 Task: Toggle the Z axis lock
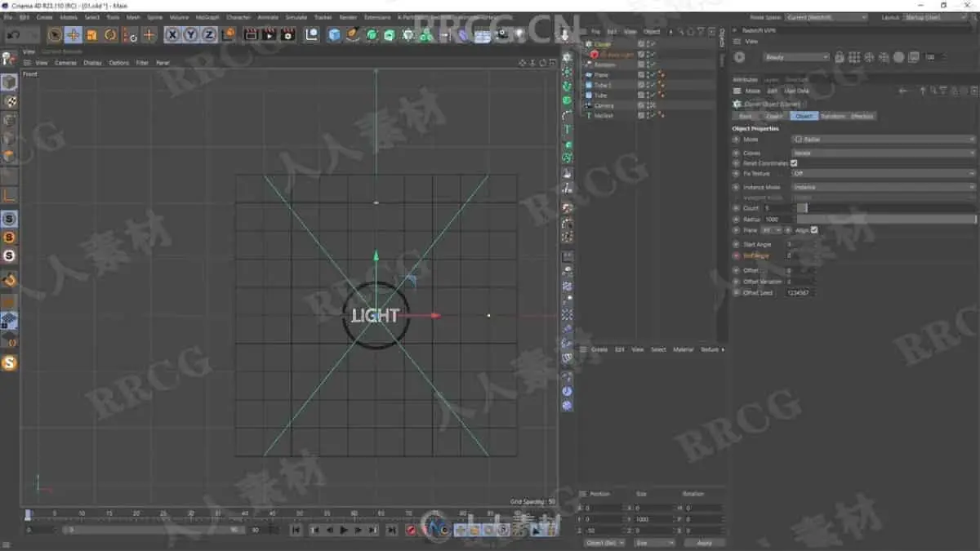point(209,34)
